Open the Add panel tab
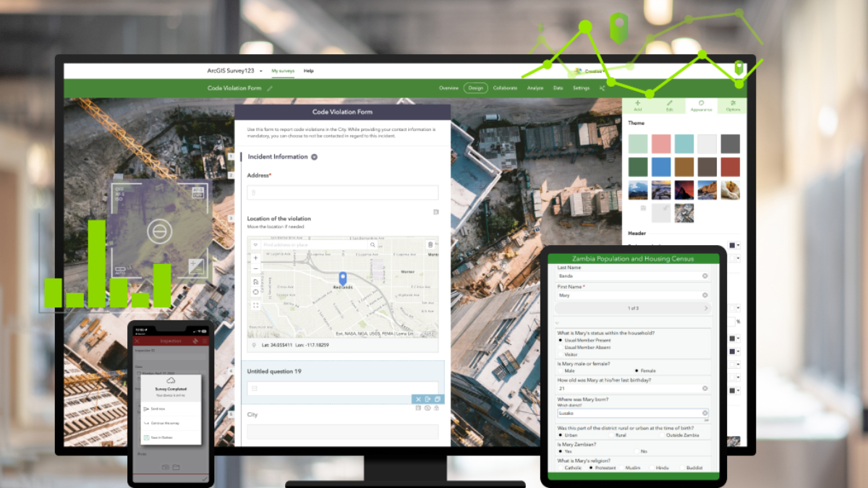This screenshot has width=868, height=488. (x=637, y=106)
